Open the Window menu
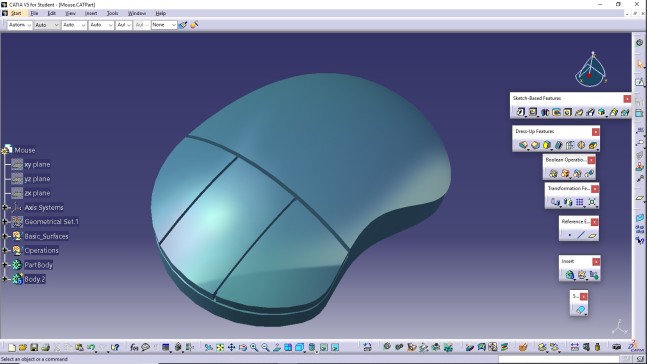647x364 pixels. 137,13
